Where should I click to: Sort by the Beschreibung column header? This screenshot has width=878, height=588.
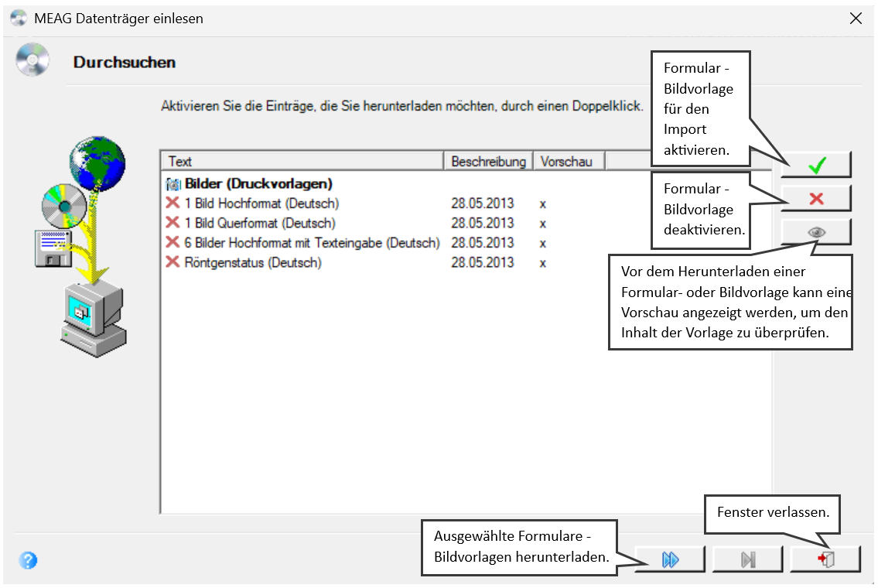click(x=488, y=161)
